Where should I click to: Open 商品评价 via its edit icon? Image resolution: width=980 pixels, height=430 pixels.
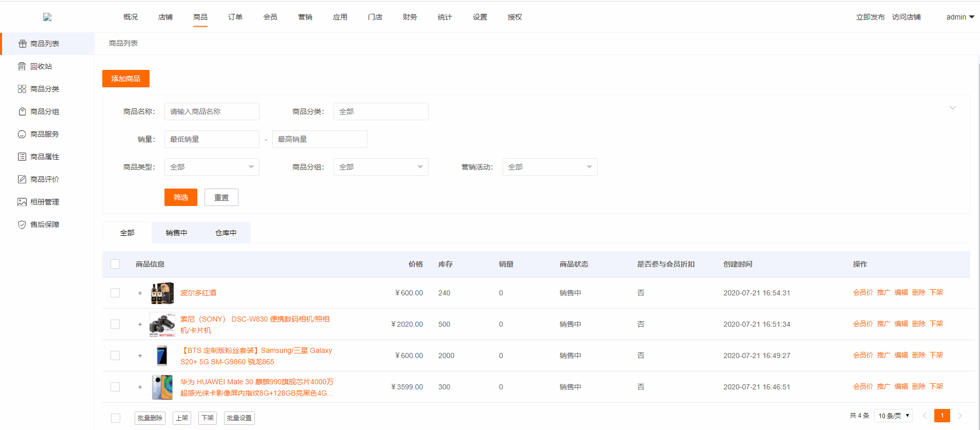pos(22,179)
